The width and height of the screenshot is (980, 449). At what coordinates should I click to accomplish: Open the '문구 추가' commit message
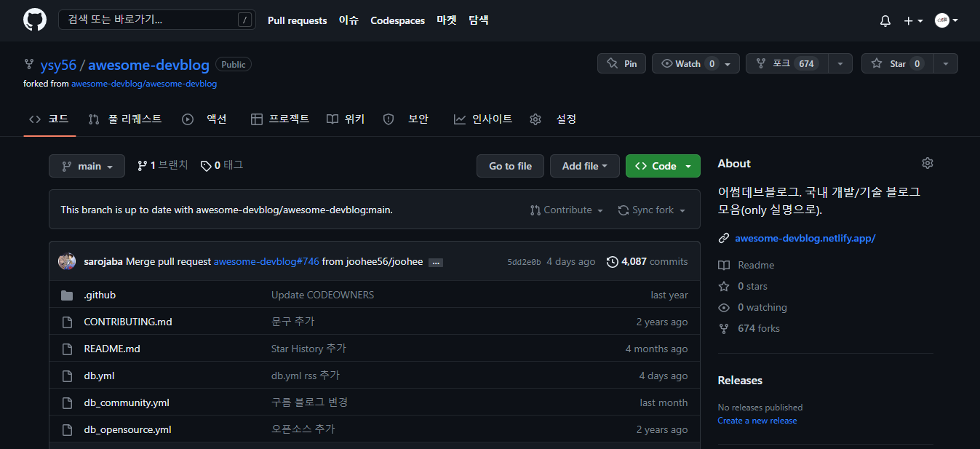coord(292,322)
